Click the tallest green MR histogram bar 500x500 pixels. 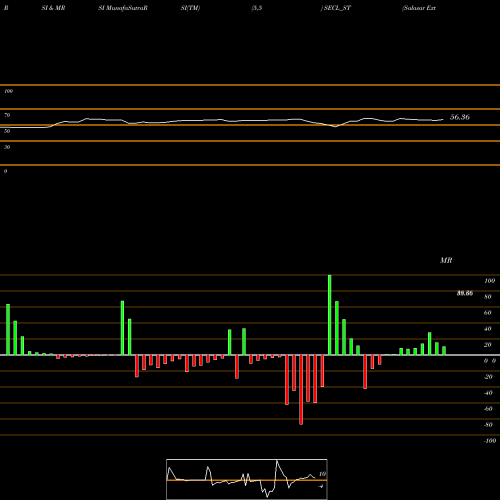(330, 315)
